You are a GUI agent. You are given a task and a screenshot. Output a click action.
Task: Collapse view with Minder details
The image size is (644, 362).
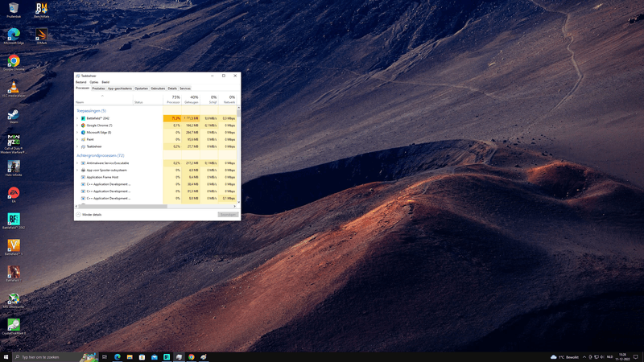[89, 215]
